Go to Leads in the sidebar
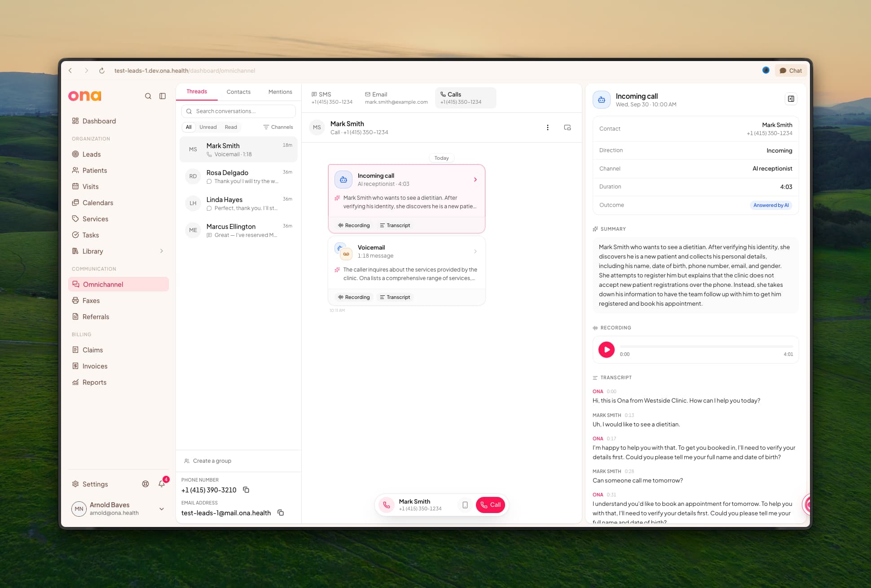The image size is (871, 588). coord(119,154)
